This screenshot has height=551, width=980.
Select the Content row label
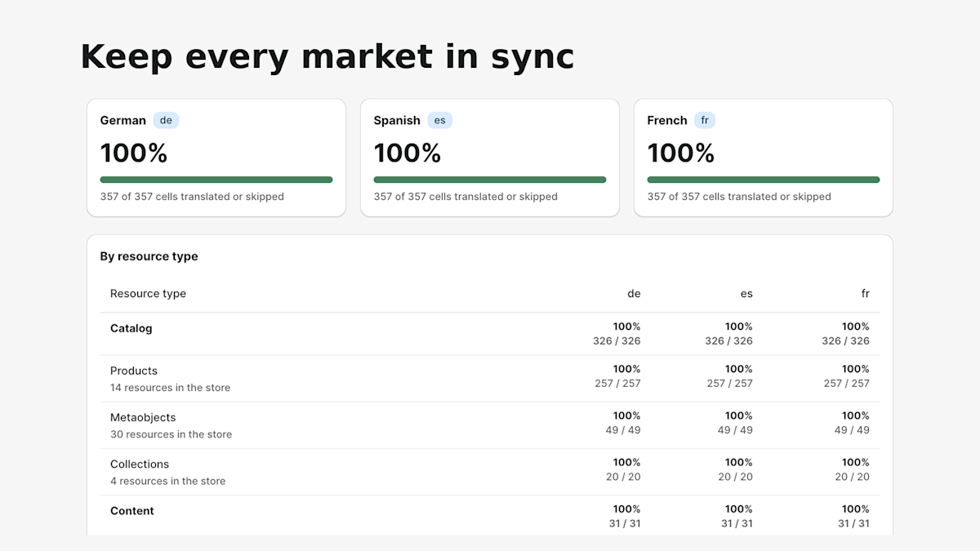[132, 511]
